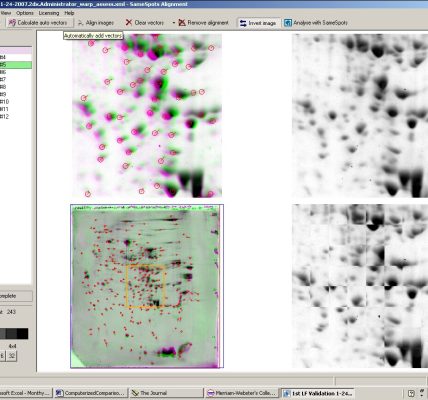Screen dimensions: 428x400
Task: Switch to Microsoft Excel taskbar window
Action: tap(26, 393)
